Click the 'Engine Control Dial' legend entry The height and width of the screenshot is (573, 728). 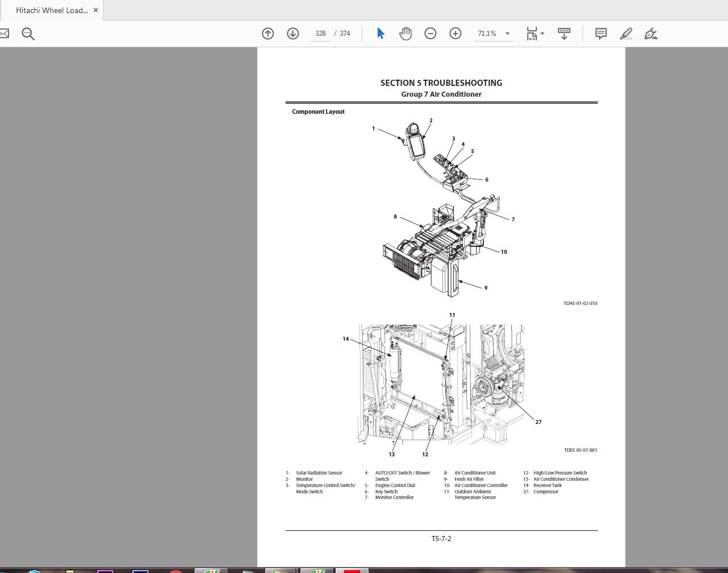395,485
